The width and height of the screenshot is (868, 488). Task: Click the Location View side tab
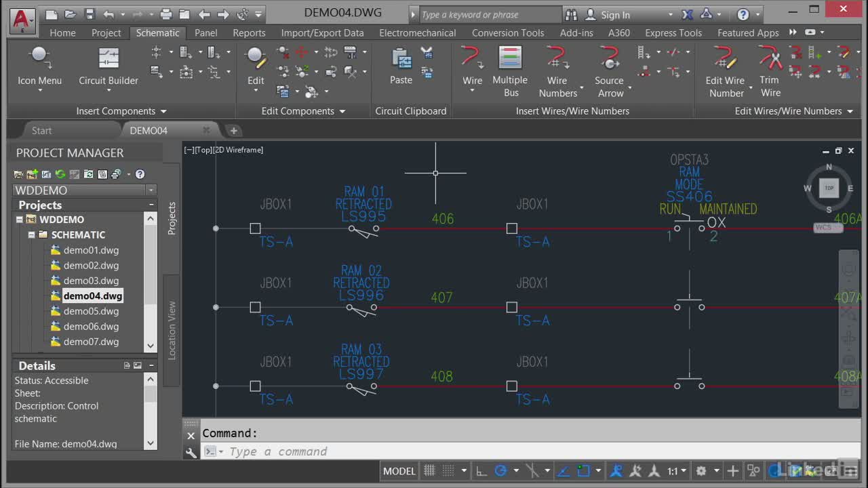tap(172, 330)
